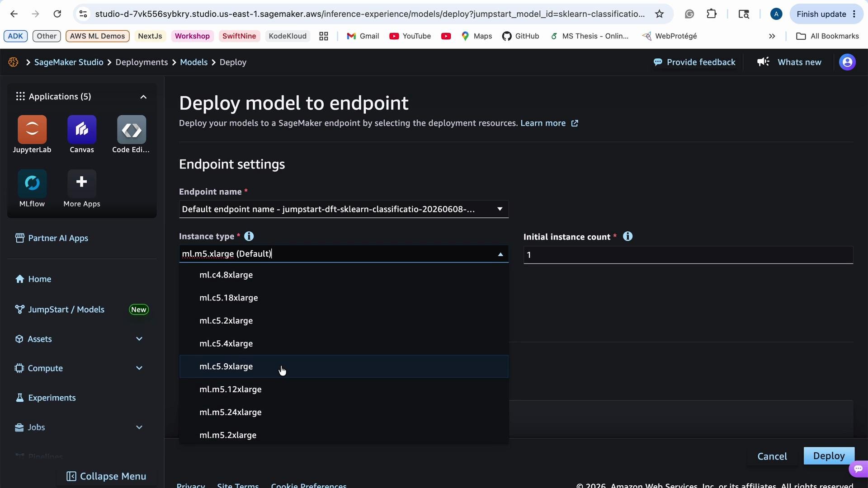
Task: Select ml.c5.2xlarge instance type
Action: (344, 321)
